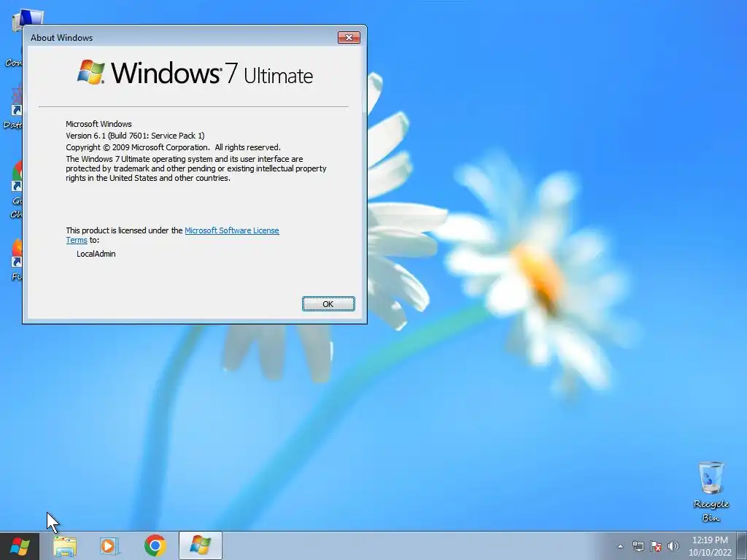
Task: Click the Show desktop button at the taskbar edge
Action: (742, 545)
